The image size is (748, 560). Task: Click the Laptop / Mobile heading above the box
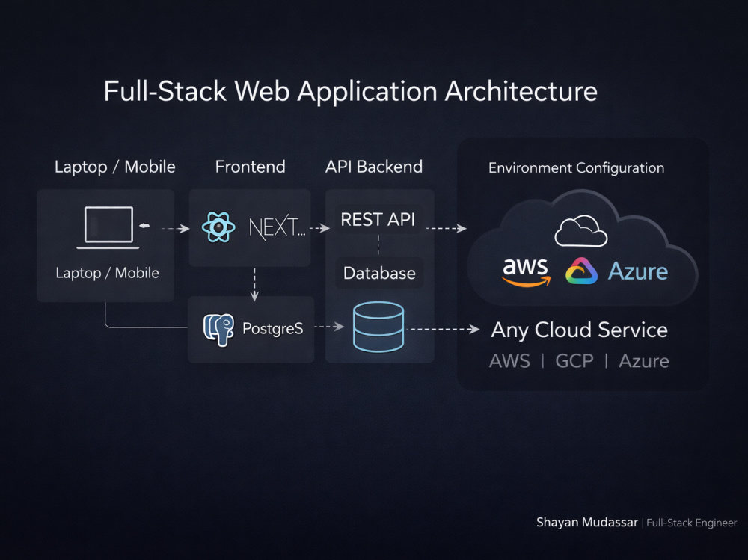point(115,167)
